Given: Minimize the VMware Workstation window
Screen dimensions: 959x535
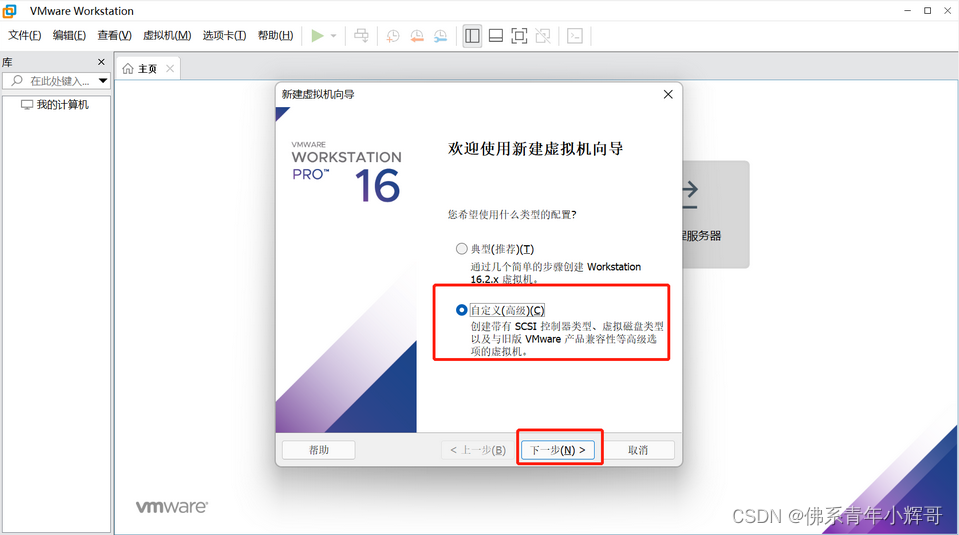Looking at the screenshot, I should click(x=908, y=10).
